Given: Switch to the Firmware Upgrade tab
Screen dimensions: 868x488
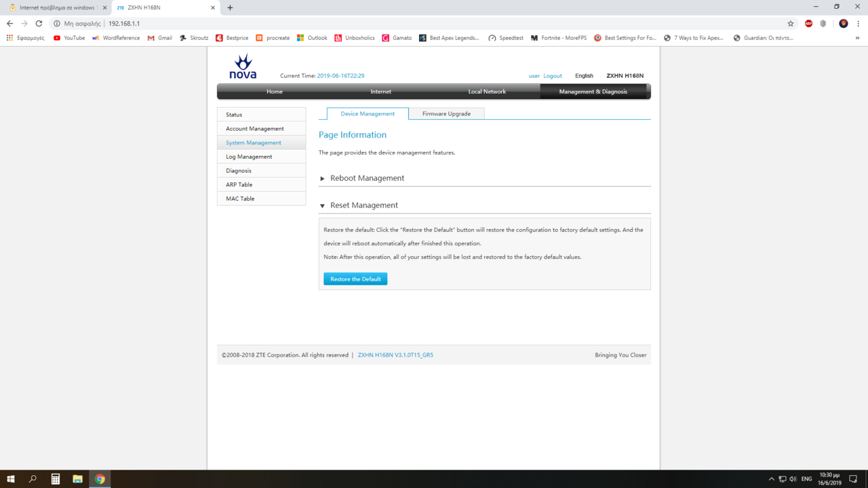Looking at the screenshot, I should point(446,114).
